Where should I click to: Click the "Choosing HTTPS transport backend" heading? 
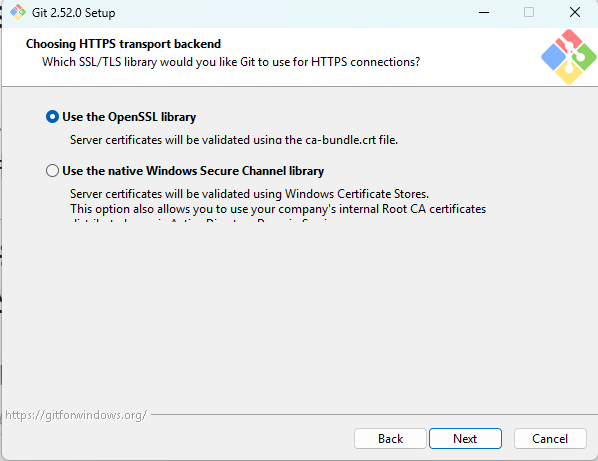(123, 44)
